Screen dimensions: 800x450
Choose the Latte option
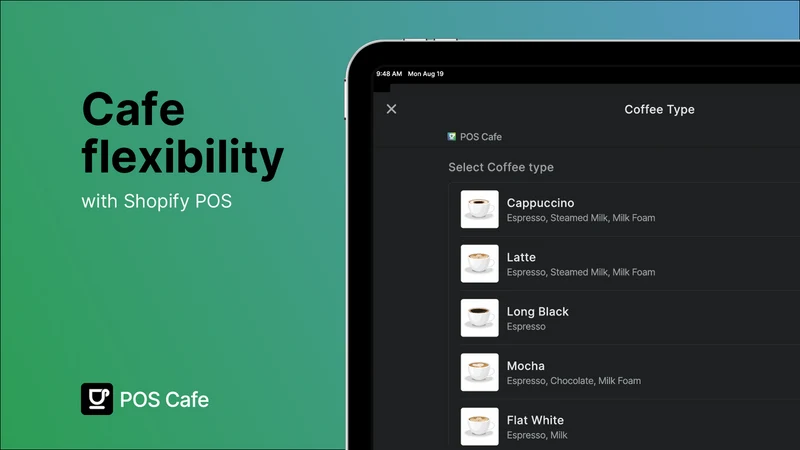click(x=624, y=264)
